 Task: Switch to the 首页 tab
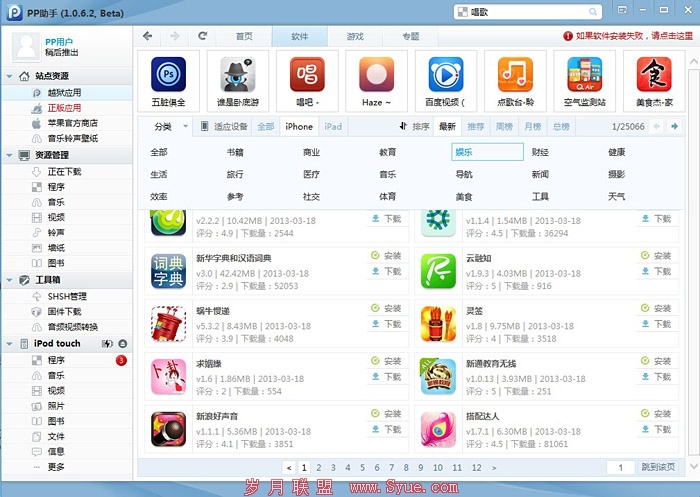244,36
